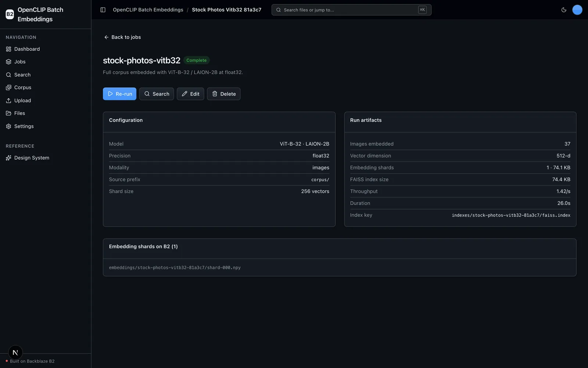Click the 26.0s duration value
The width and height of the screenshot is (588, 368).
(x=564, y=203)
